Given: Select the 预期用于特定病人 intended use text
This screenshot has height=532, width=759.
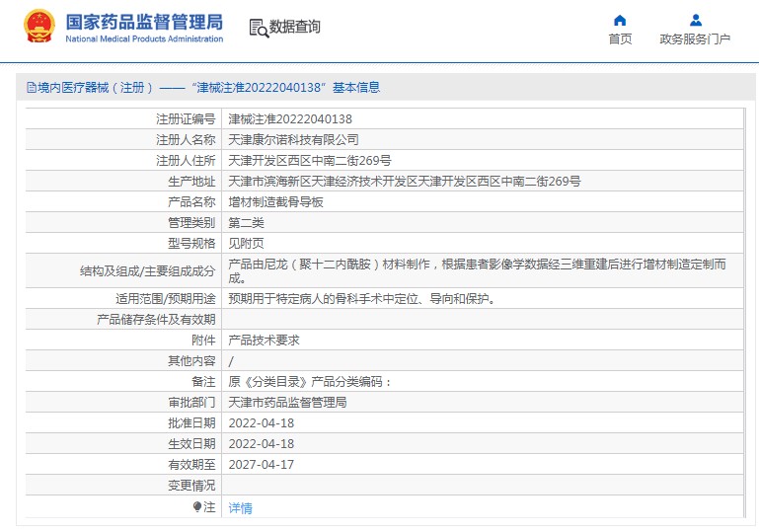Looking at the screenshot, I should [x=362, y=299].
